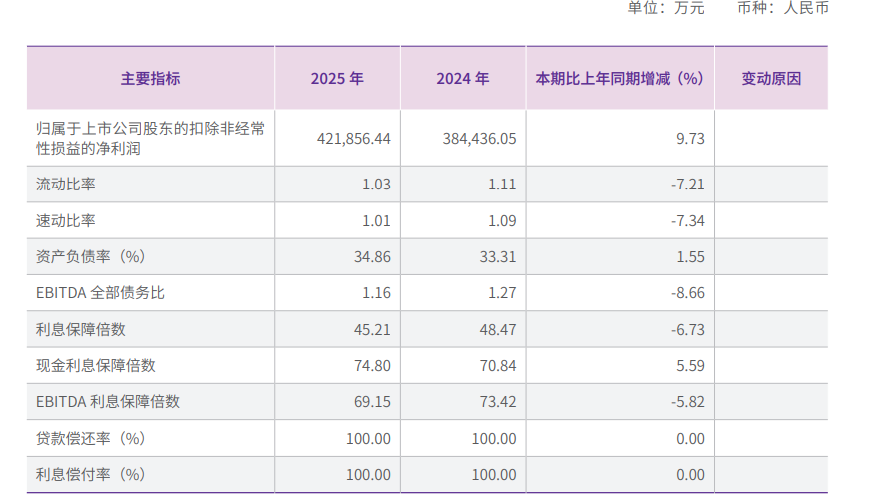The height and width of the screenshot is (494, 874).
Task: Select the 2025 年 column header
Action: point(337,78)
